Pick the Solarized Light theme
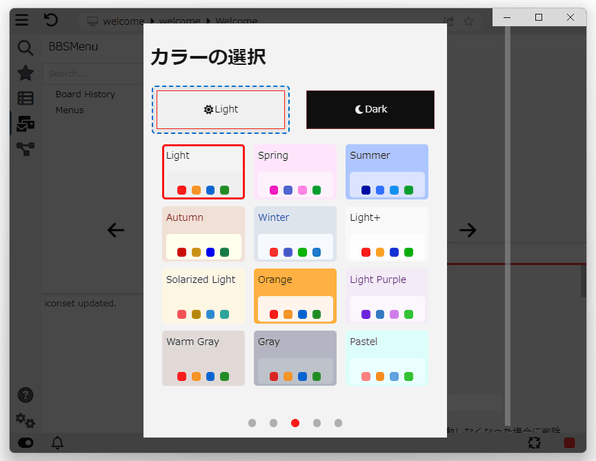The height and width of the screenshot is (461, 596). pyautogui.click(x=203, y=296)
